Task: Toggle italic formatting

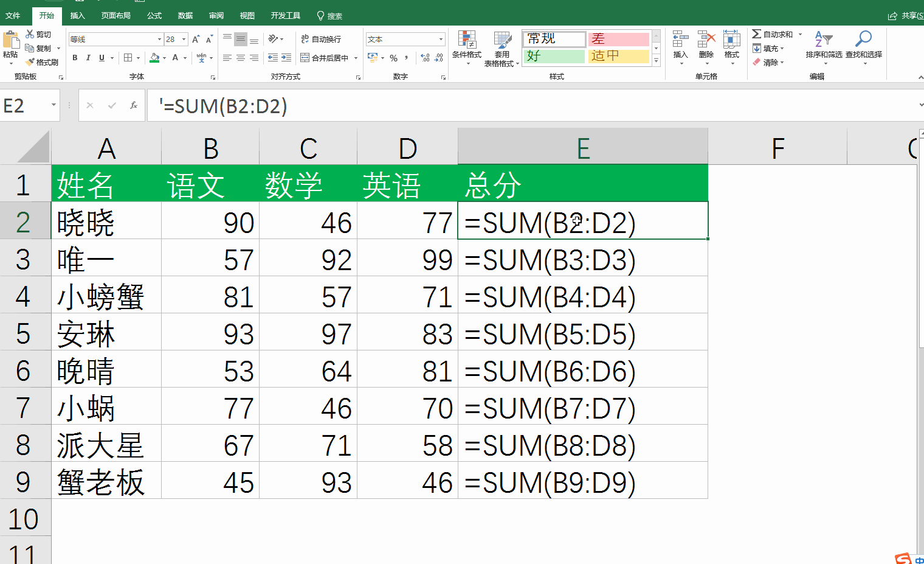Action: coord(88,58)
